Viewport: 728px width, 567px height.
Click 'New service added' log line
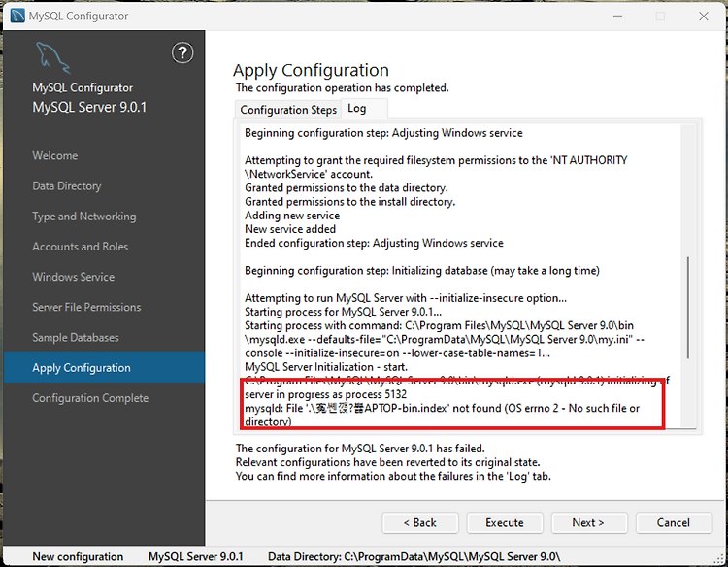tap(290, 229)
